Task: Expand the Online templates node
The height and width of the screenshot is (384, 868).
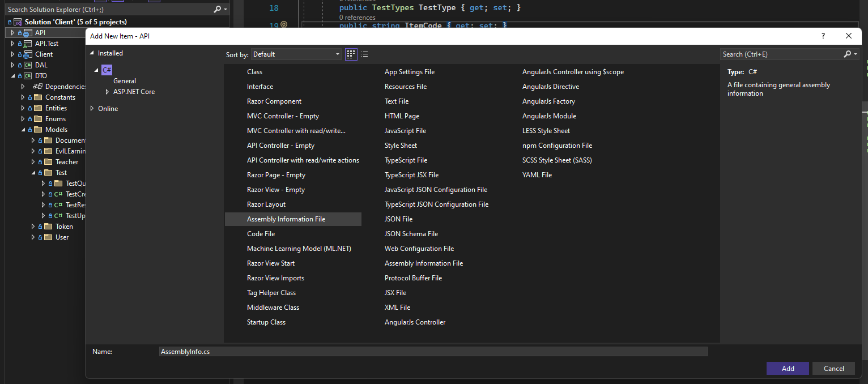Action: click(92, 109)
